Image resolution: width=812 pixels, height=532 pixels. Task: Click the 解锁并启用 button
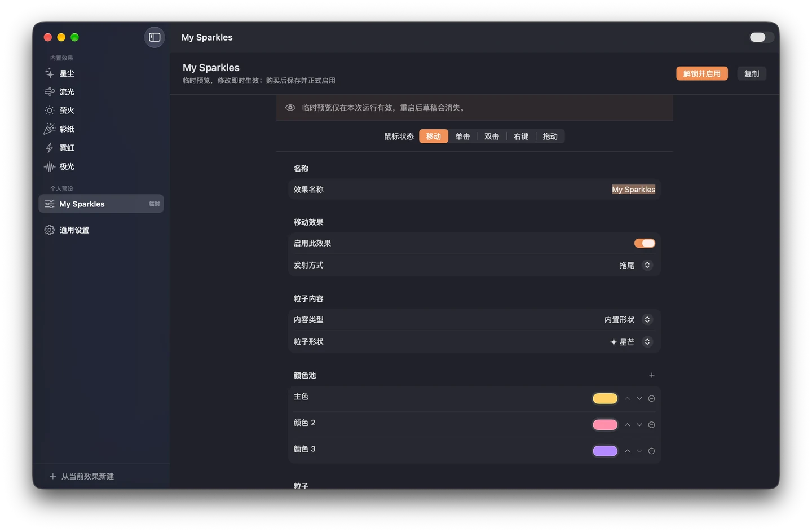point(702,74)
